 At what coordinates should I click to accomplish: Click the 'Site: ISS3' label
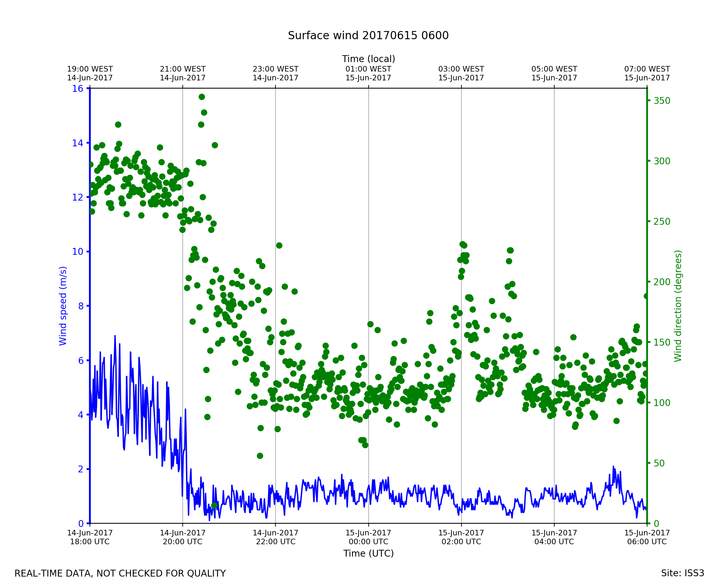point(682,573)
